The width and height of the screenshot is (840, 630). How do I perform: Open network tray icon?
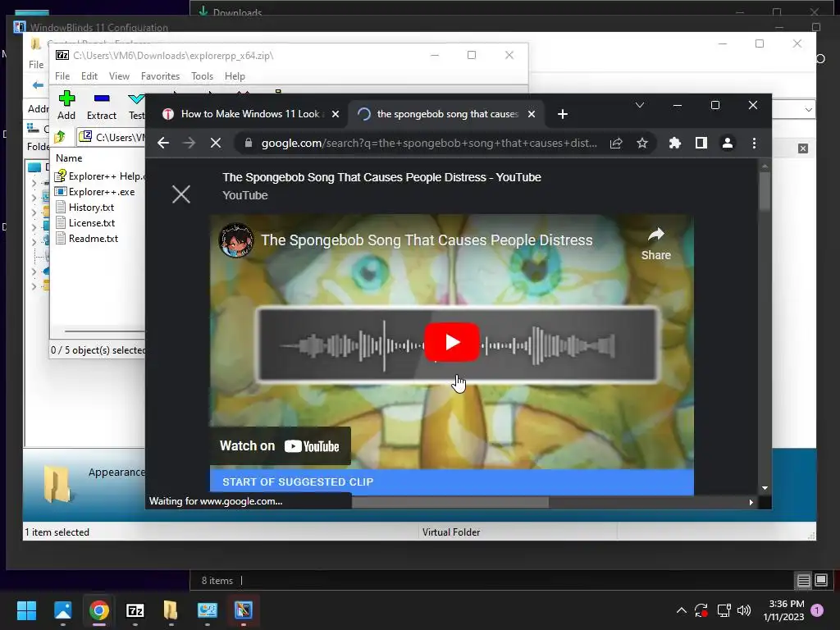[x=724, y=610]
